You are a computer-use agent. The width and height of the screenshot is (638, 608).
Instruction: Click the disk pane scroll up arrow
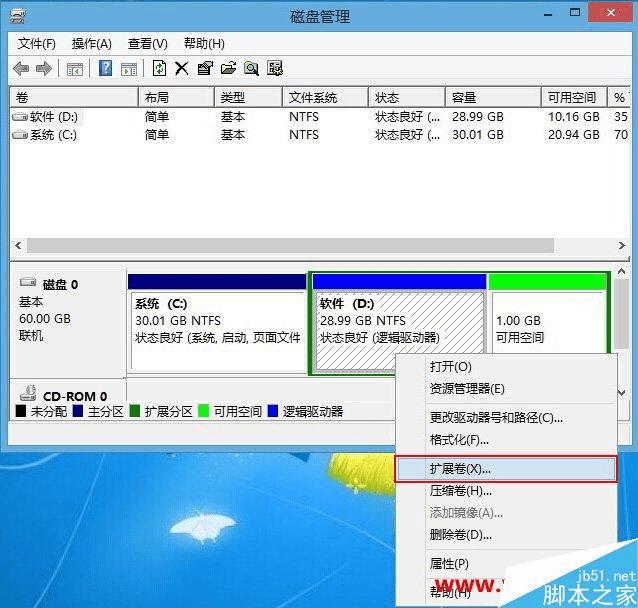(x=621, y=271)
